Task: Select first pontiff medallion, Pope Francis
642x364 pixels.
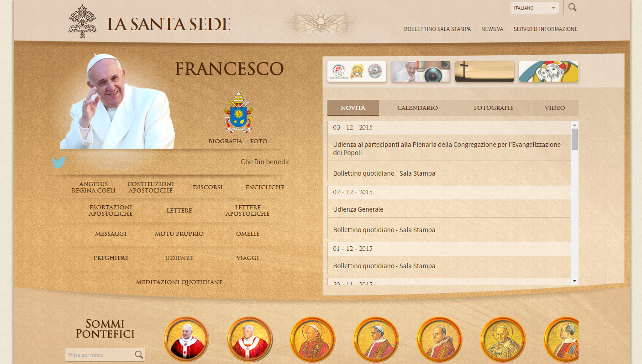Action: (x=186, y=340)
